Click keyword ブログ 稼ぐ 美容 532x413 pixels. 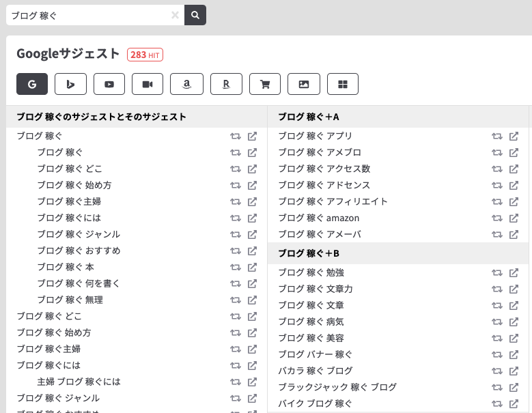(311, 338)
